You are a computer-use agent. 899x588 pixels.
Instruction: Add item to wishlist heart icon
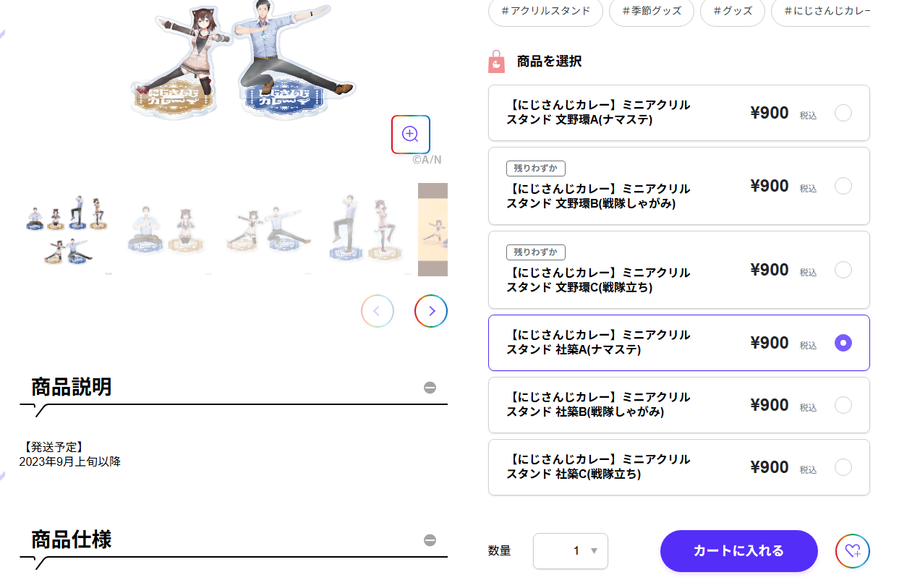click(x=853, y=551)
